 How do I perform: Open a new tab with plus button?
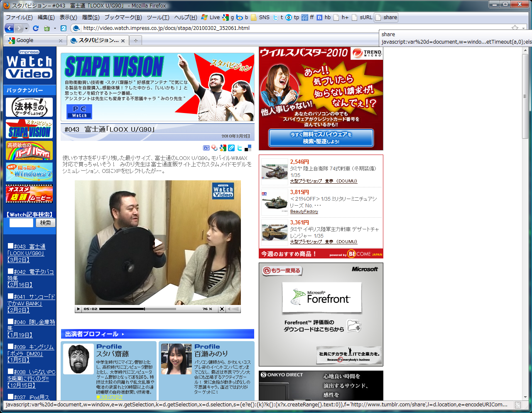[x=135, y=41]
